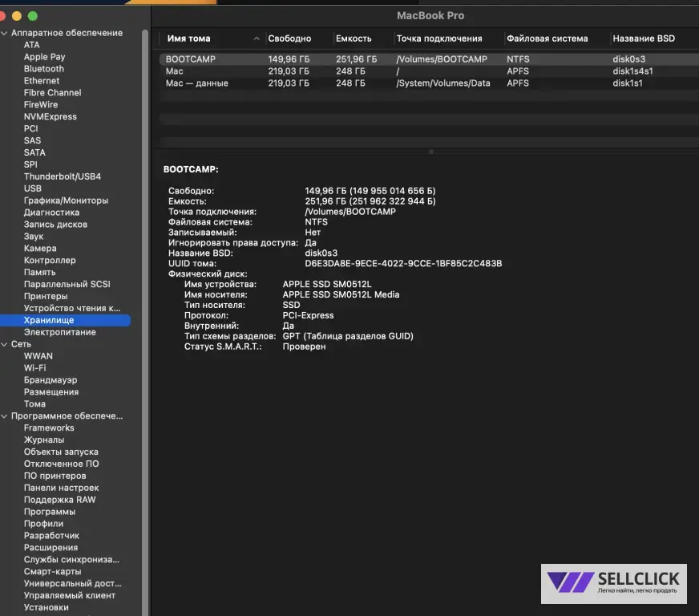Select the USB entry
Screen dimensions: 699x616
(33, 188)
